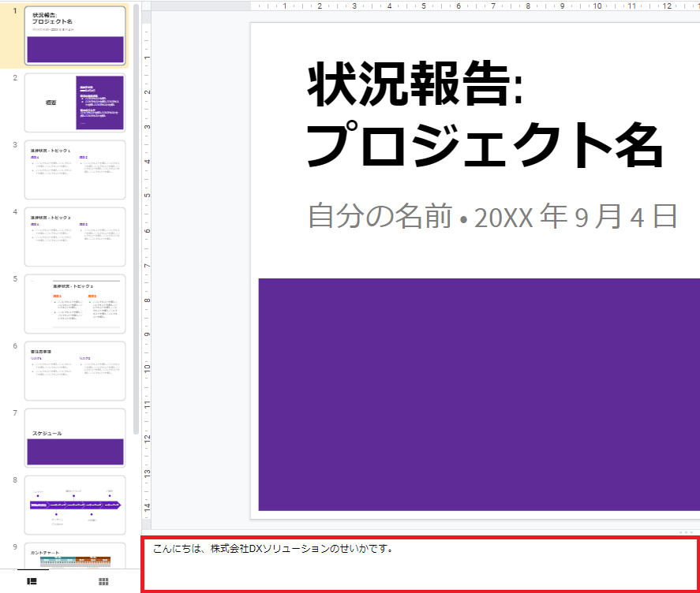Select slide 5 thumbnail in filmstrip

click(x=75, y=304)
